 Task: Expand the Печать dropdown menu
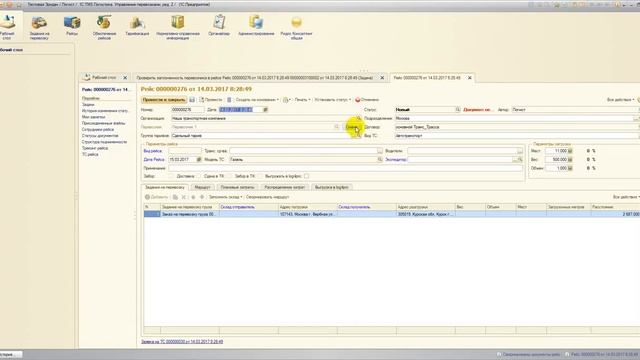(302, 100)
